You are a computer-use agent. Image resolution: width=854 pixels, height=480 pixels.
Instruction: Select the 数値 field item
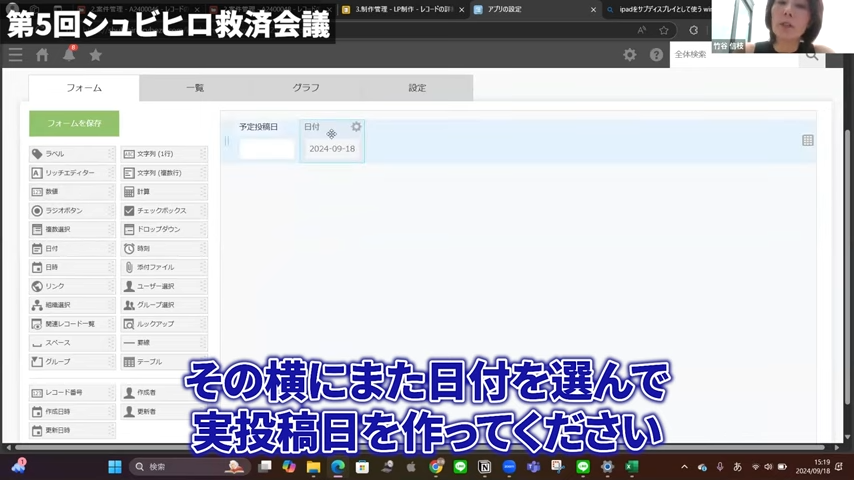coord(72,192)
